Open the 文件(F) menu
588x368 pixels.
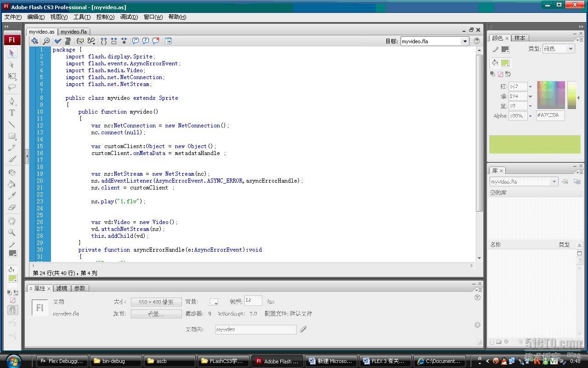(x=13, y=17)
